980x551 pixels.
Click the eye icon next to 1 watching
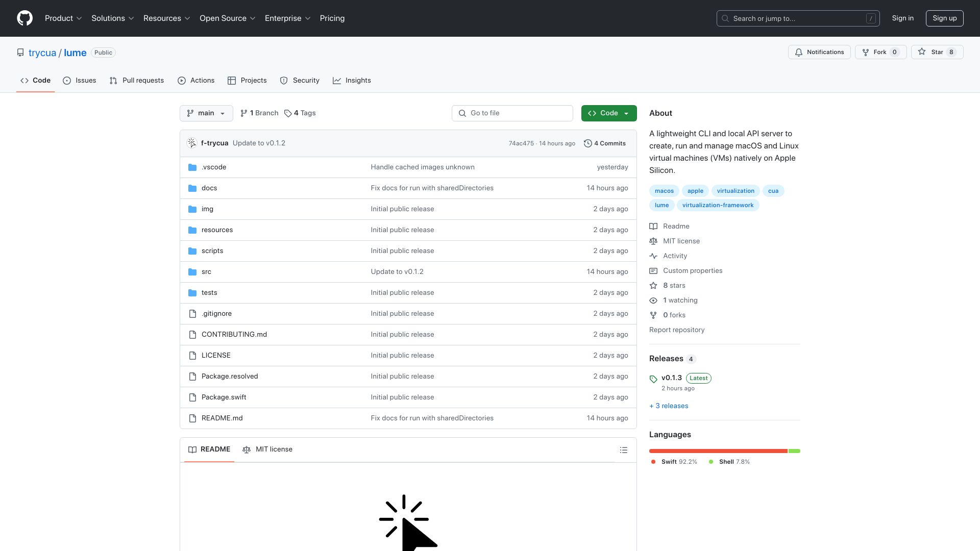653,300
